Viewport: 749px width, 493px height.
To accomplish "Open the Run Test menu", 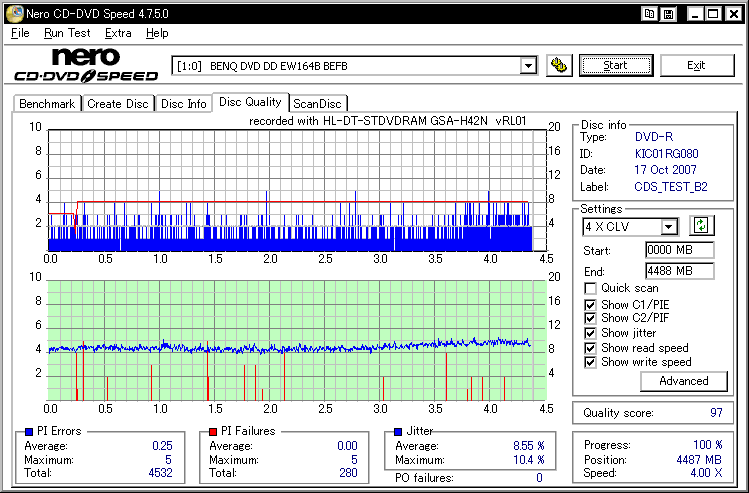I will pos(67,33).
